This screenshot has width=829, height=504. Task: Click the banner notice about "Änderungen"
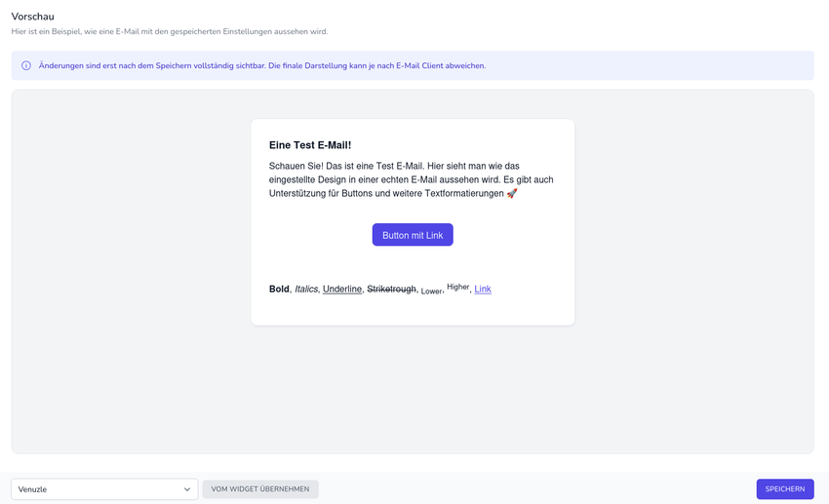(x=261, y=66)
